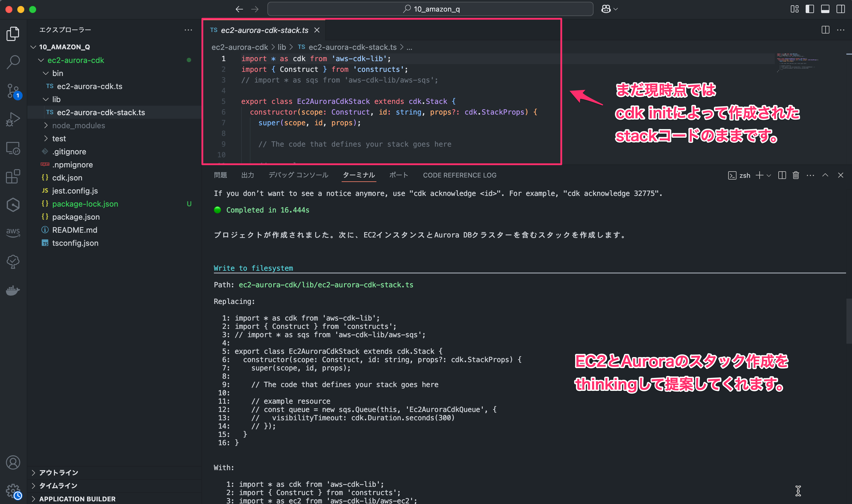Expand the Outline (アウトライン) section
The width and height of the screenshot is (852, 504).
(x=114, y=473)
